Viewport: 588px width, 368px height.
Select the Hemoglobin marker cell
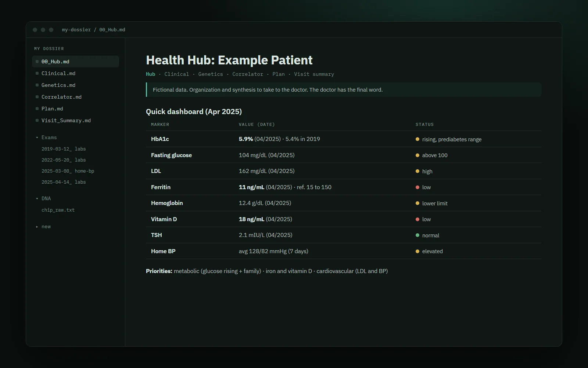pos(167,203)
